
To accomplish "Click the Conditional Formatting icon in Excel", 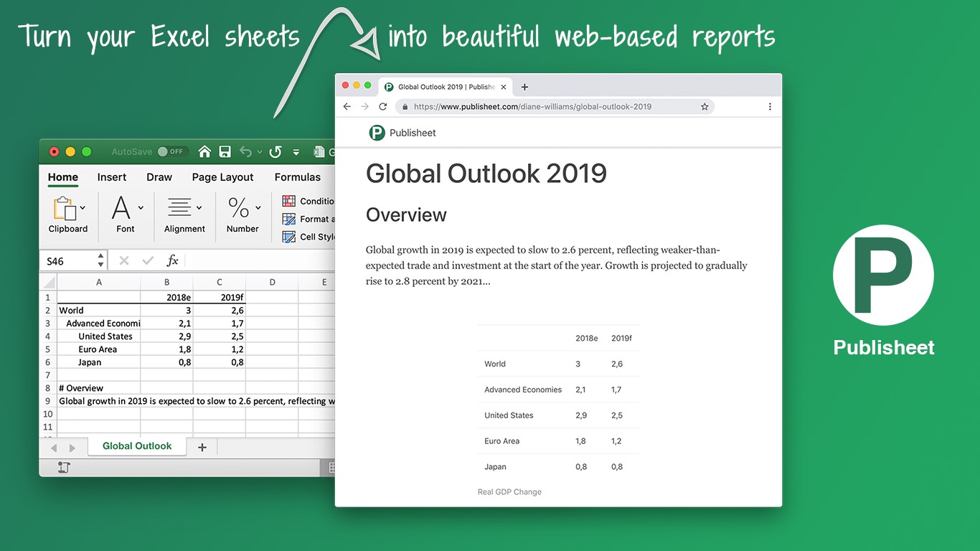I will [x=289, y=201].
